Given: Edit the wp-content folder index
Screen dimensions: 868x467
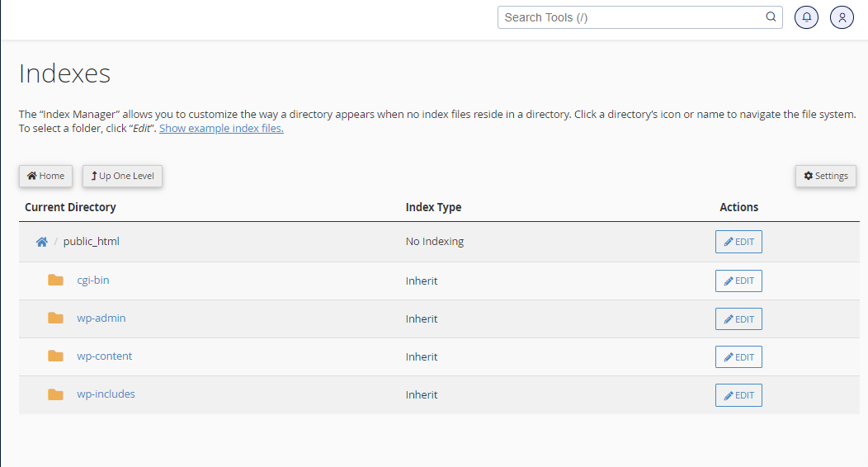Looking at the screenshot, I should coord(738,356).
